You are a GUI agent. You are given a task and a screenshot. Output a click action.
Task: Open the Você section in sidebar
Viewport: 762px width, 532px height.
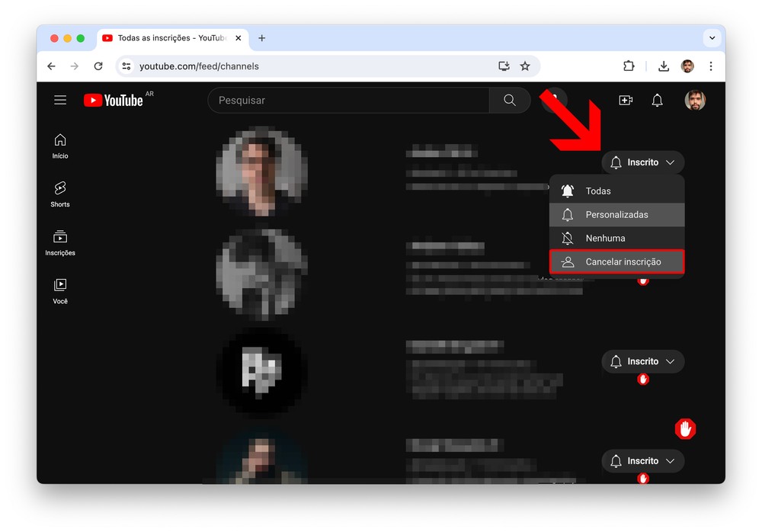[60, 290]
